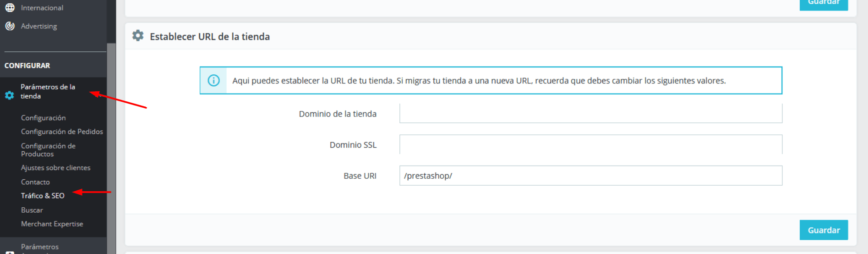The image size is (868, 254).
Task: Open the Buscar submenu item
Action: [32, 210]
